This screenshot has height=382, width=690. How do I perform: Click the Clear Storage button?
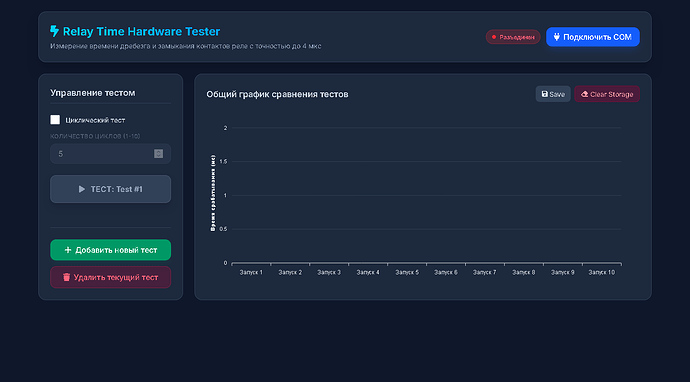(607, 94)
